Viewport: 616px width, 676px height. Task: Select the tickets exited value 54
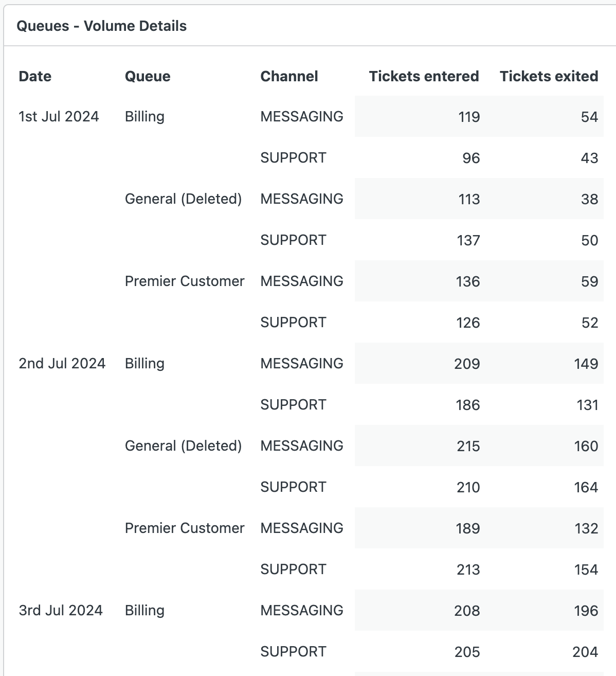point(589,117)
